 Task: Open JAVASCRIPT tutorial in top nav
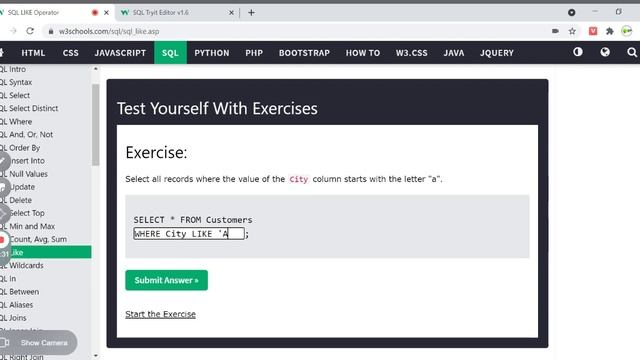(120, 53)
